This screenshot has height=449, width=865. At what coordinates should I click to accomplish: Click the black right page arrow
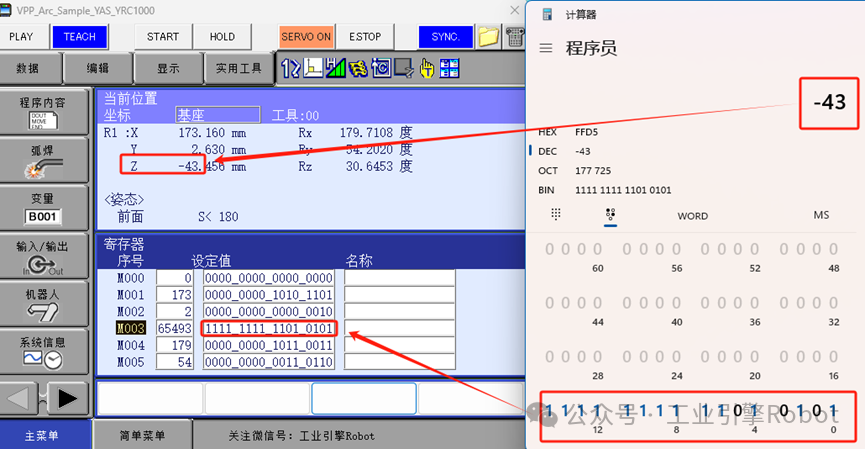click(x=67, y=398)
